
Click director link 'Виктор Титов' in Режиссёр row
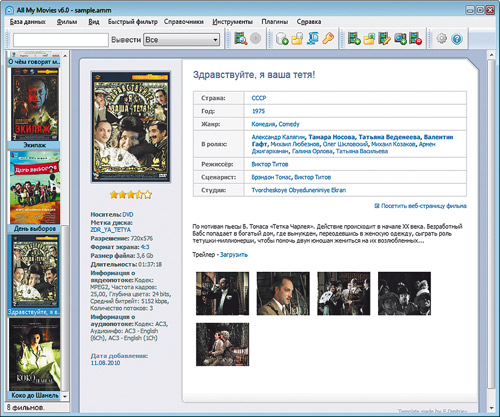pos(270,164)
